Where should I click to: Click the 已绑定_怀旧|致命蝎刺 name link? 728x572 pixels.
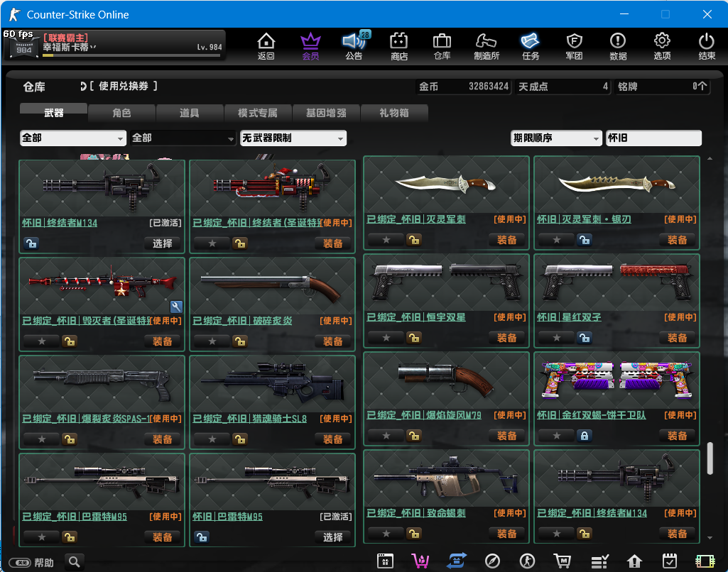(416, 513)
